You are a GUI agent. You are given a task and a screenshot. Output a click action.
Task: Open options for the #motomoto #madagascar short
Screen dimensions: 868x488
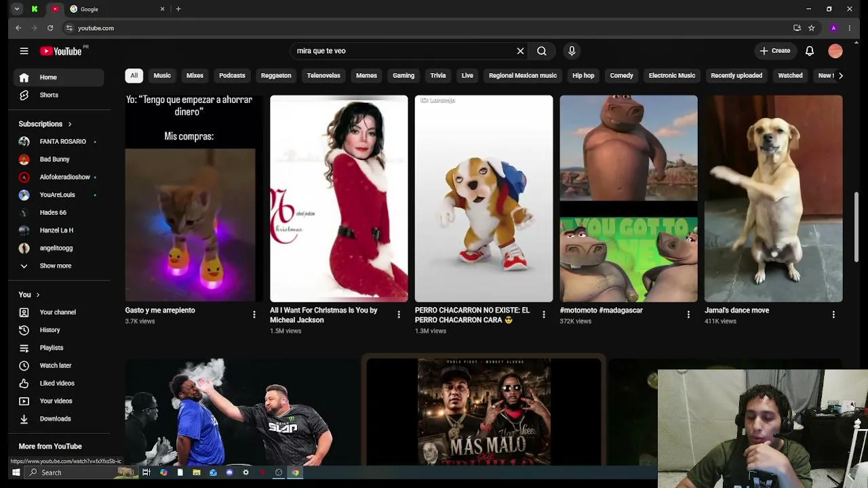688,314
